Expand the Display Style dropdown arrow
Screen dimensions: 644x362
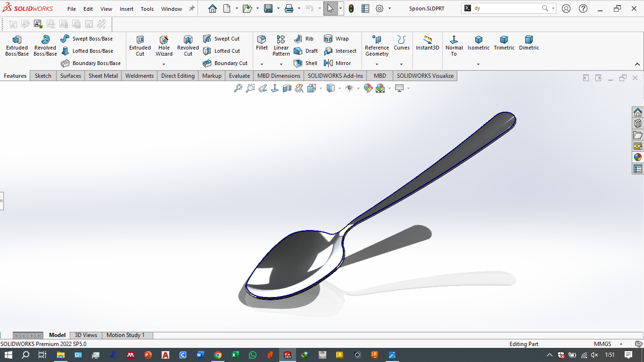[x=339, y=88]
